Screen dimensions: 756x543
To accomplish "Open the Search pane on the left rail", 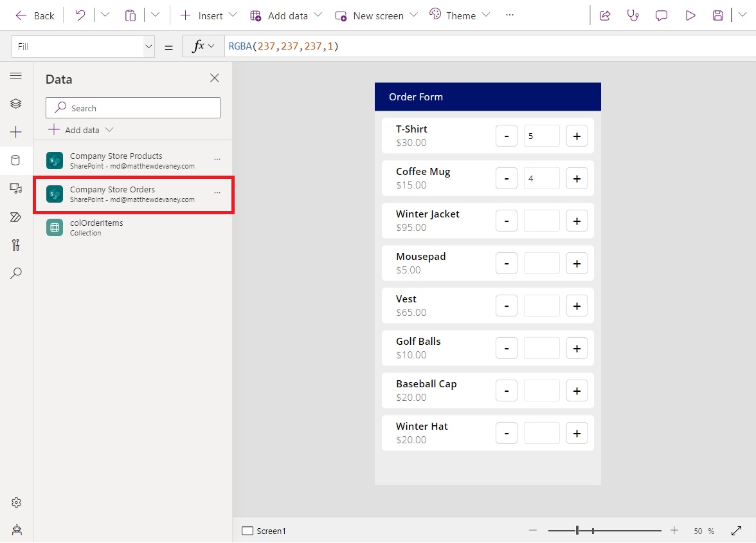I will (16, 273).
